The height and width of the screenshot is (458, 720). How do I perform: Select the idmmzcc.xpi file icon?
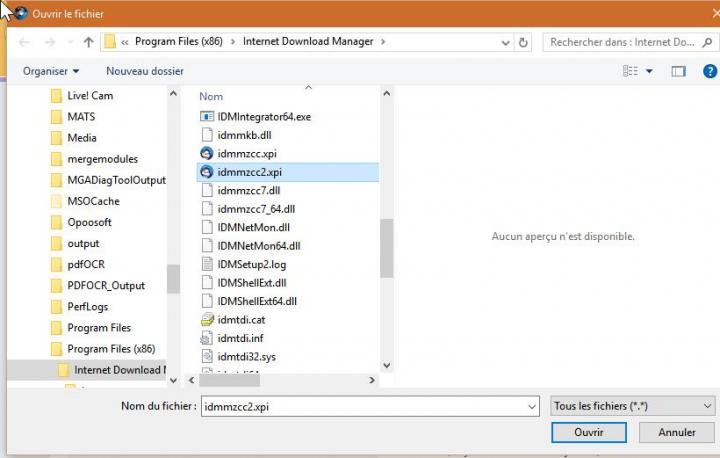point(207,153)
